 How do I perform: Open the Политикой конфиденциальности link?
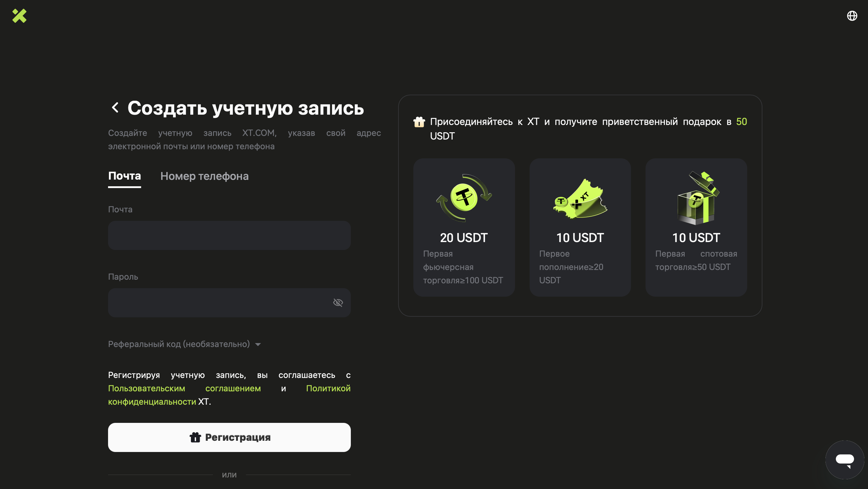click(152, 402)
